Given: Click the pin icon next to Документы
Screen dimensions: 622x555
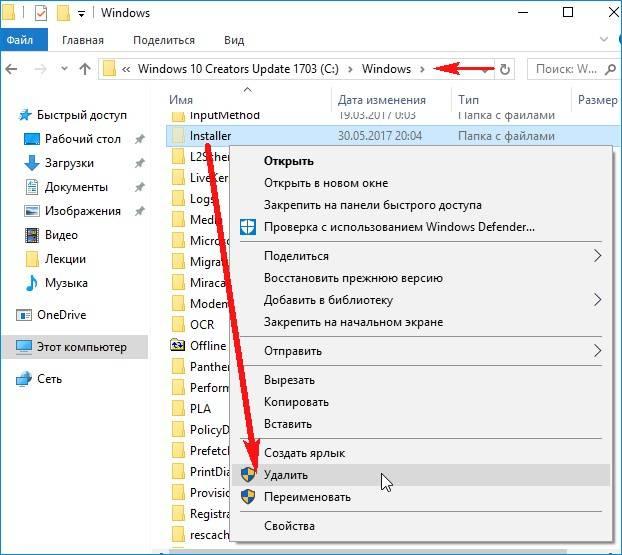Looking at the screenshot, I should pos(139,187).
